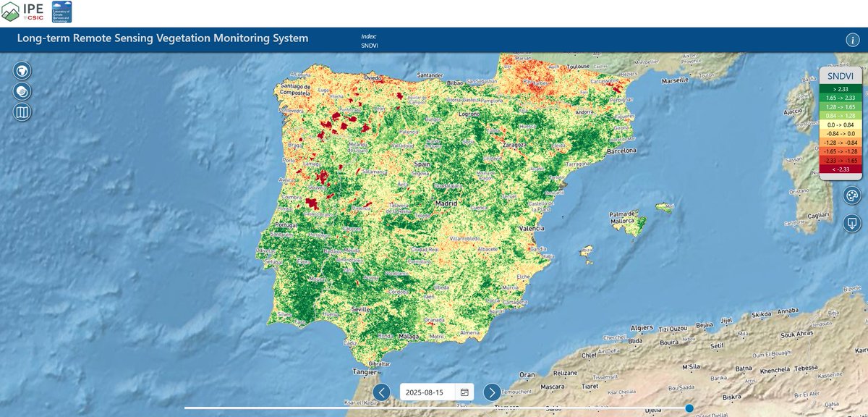Image resolution: width=868 pixels, height=417 pixels.
Task: Select the '-1.65 -> -1.28' legend swatch
Action: pos(841,152)
